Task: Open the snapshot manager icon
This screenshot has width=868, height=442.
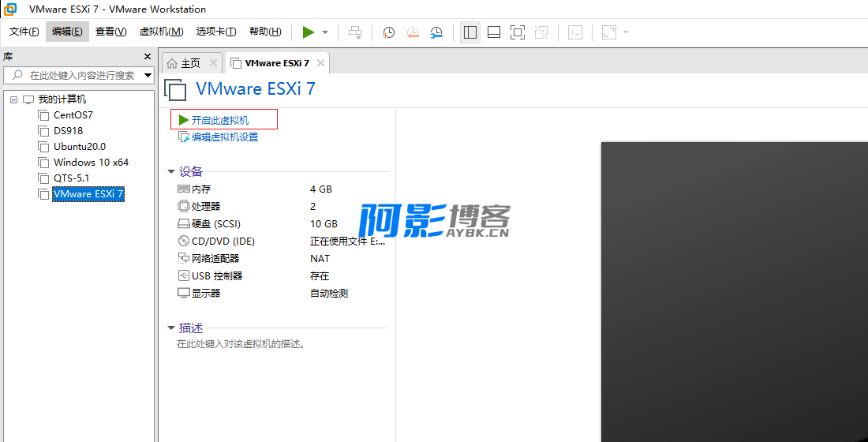Action: click(436, 32)
